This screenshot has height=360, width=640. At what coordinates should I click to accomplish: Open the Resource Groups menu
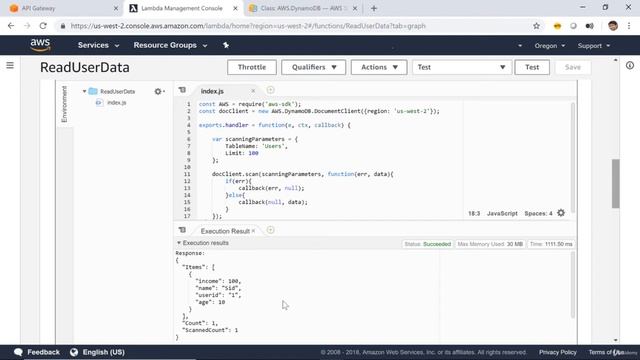(170, 45)
